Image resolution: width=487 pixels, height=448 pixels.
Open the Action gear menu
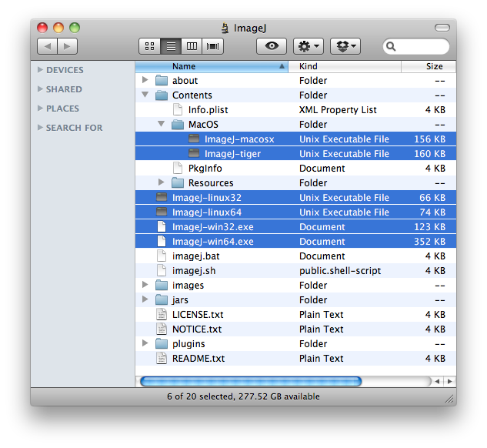point(309,46)
